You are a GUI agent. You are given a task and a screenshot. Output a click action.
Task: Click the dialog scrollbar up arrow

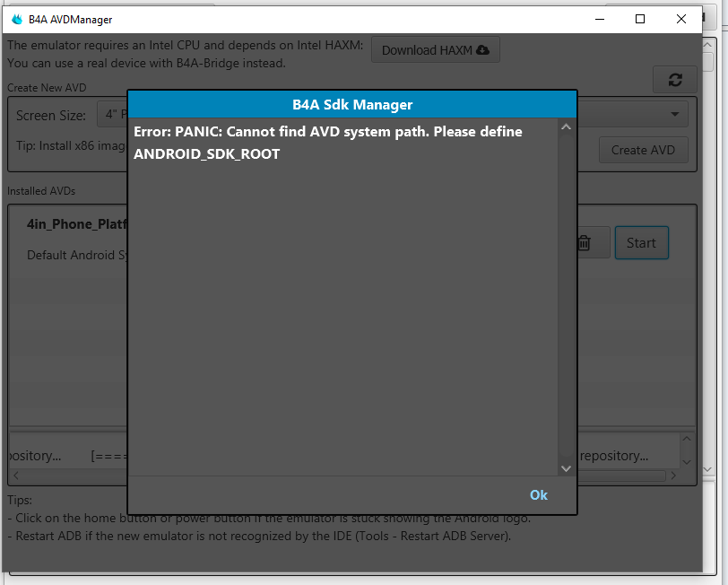566,127
